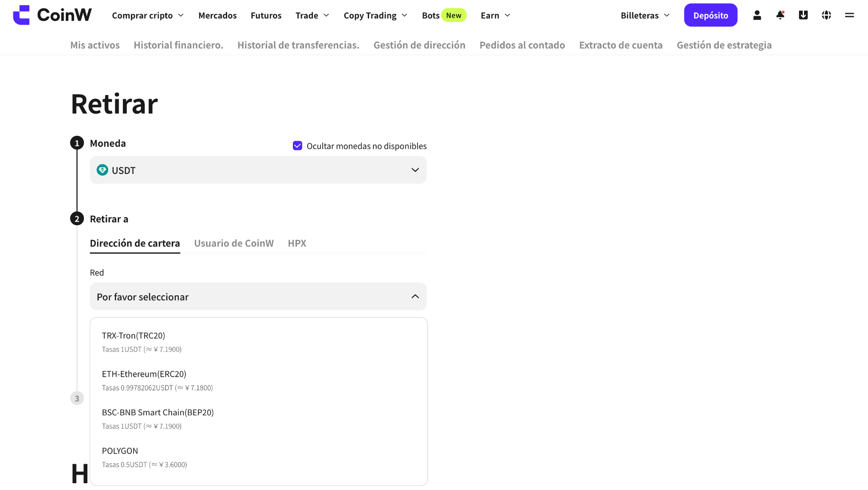Viewport: 868px width, 490px height.
Task: Open Gestión de estrategia page
Action: [x=724, y=45]
